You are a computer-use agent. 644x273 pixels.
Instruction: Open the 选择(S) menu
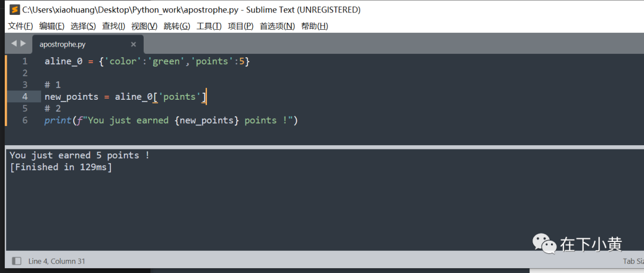83,26
